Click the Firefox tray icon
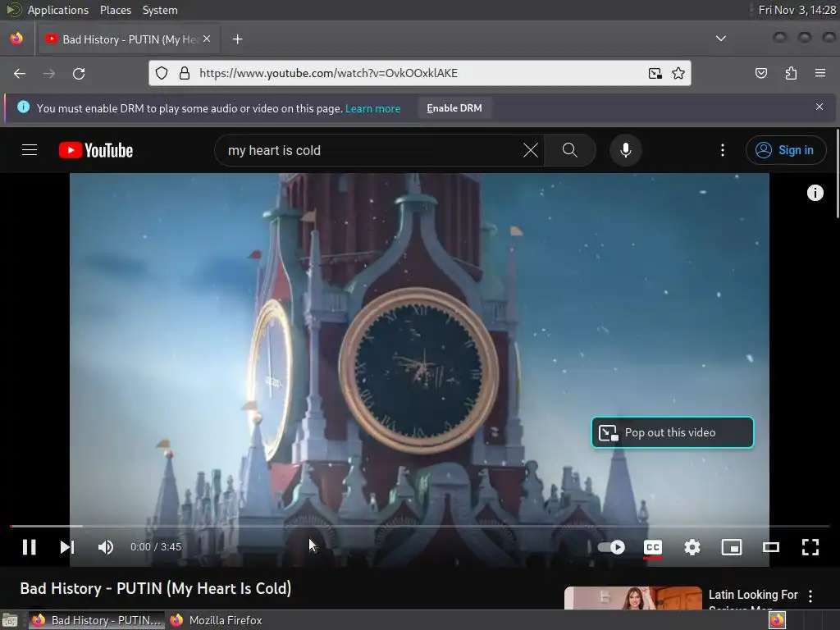The image size is (840, 630). point(777,620)
